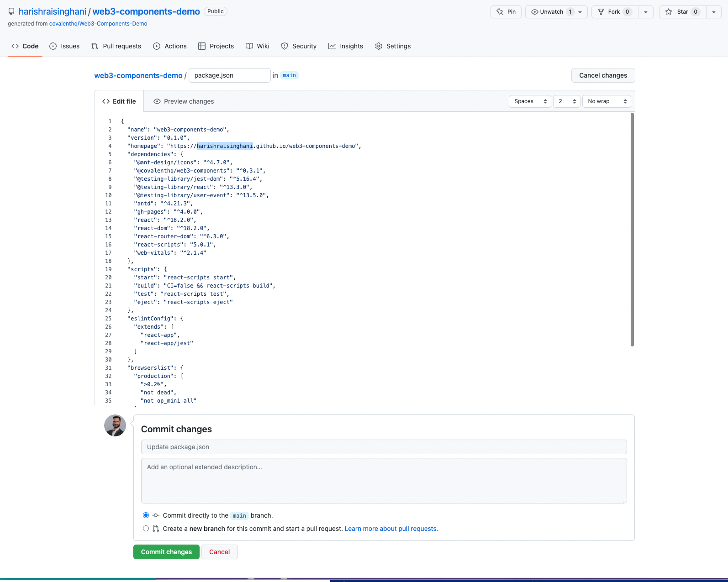The height and width of the screenshot is (582, 728).
Task: Click the repository book icon by the repo name
Action: click(11, 11)
